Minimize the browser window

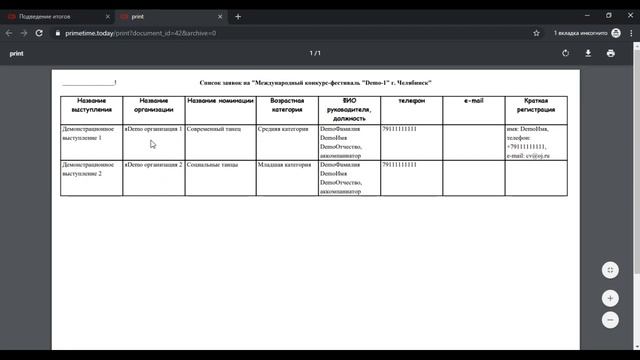(x=587, y=16)
